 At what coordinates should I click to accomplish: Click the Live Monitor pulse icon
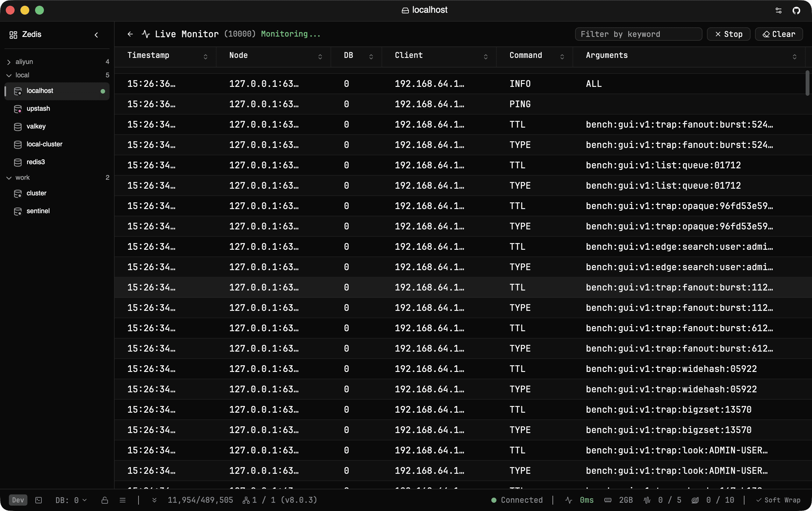[146, 34]
